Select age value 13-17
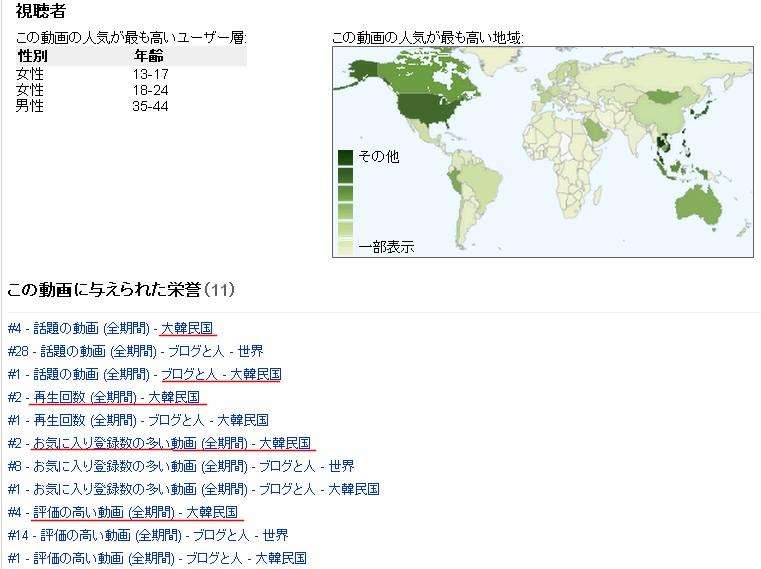The height and width of the screenshot is (569, 761). pos(150,74)
